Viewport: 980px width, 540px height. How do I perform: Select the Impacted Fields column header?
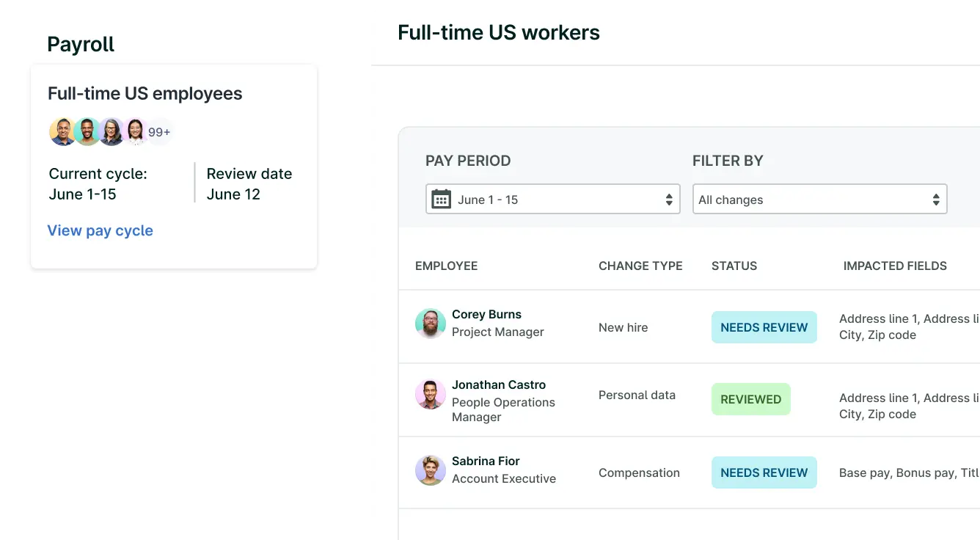click(895, 266)
